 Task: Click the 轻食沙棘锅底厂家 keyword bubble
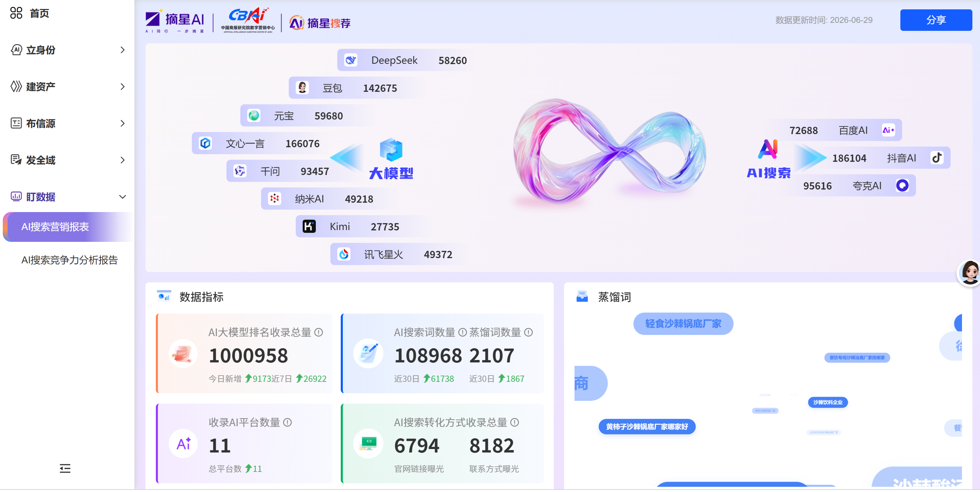click(683, 323)
